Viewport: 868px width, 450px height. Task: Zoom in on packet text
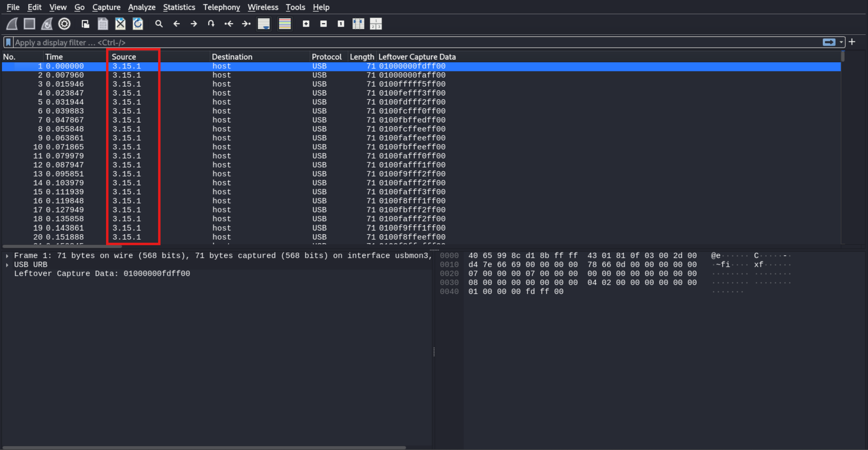pyautogui.click(x=306, y=24)
